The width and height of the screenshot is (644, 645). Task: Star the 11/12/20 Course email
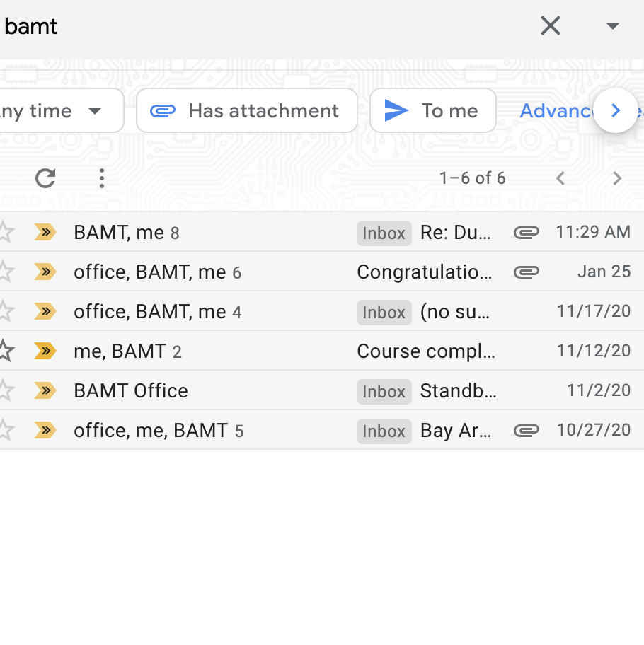pyautogui.click(x=6, y=351)
